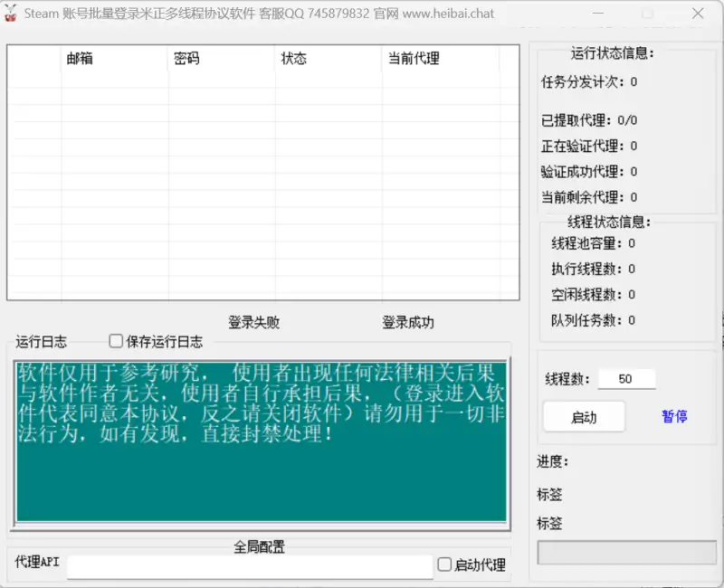
Task: Click the blue 暂停 link
Action: coord(673,416)
